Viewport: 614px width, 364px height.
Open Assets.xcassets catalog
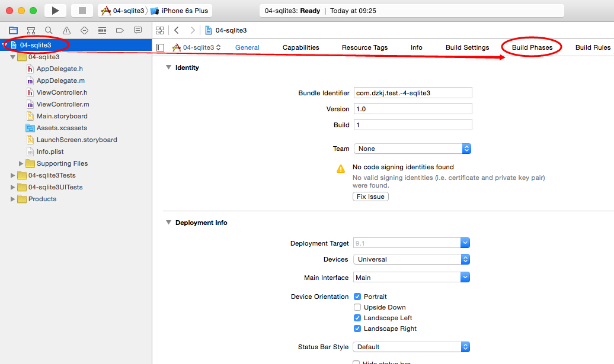(62, 128)
